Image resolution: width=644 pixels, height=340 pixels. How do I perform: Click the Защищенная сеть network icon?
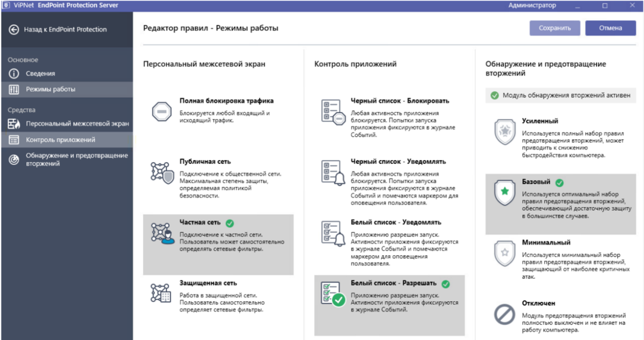(x=161, y=293)
